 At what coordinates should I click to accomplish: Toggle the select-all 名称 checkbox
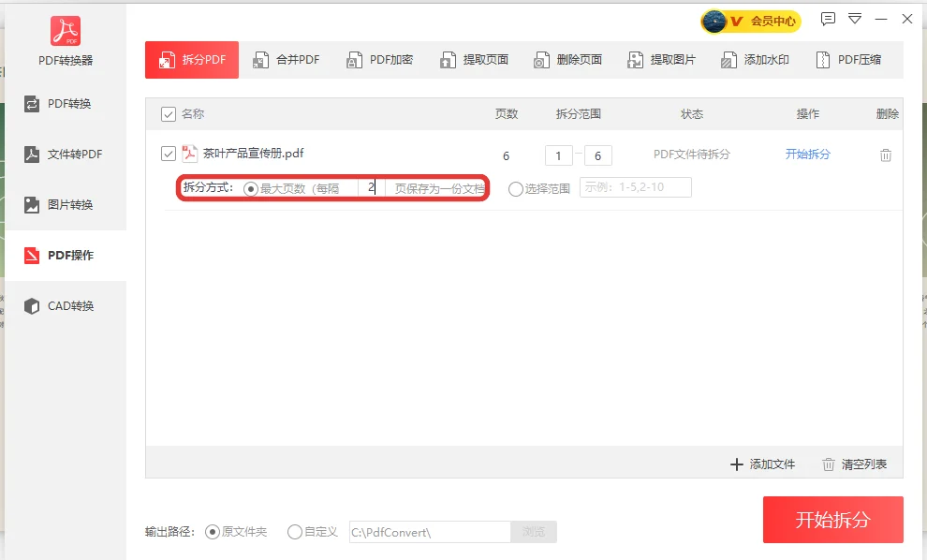[x=169, y=114]
